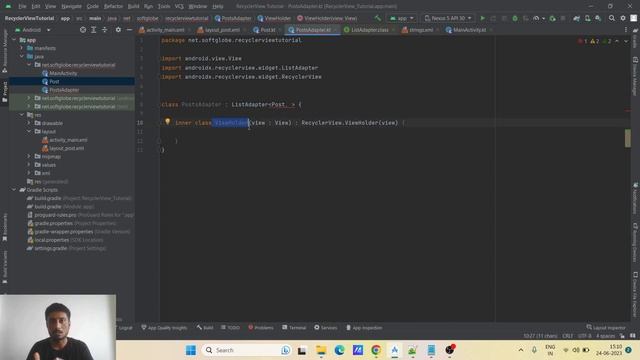This screenshot has height=360, width=640.
Task: Select layout_post.xml in project tree
Action: (x=67, y=148)
